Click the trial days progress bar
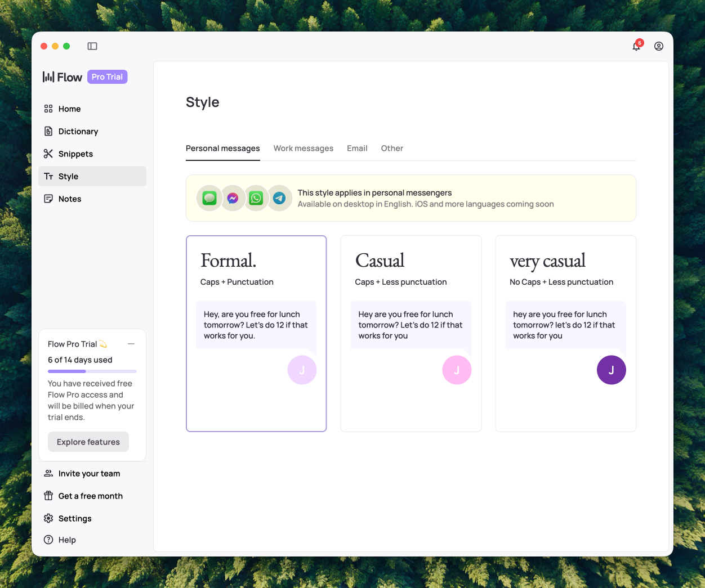The image size is (705, 588). [x=92, y=371]
